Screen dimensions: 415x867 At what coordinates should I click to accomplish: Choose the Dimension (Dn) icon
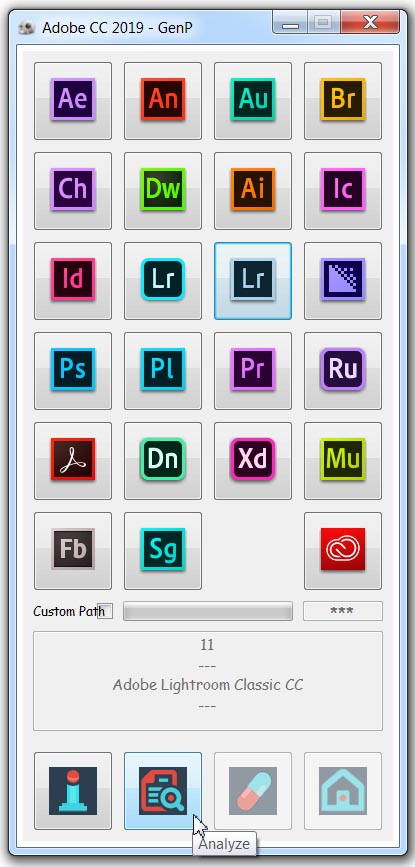[163, 461]
